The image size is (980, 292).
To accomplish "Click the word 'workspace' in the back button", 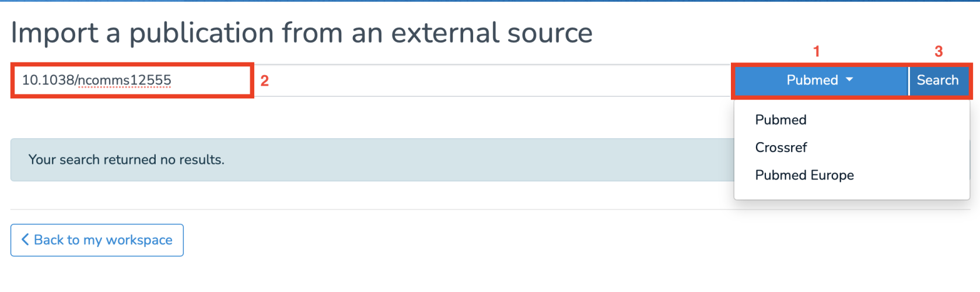I will 139,240.
